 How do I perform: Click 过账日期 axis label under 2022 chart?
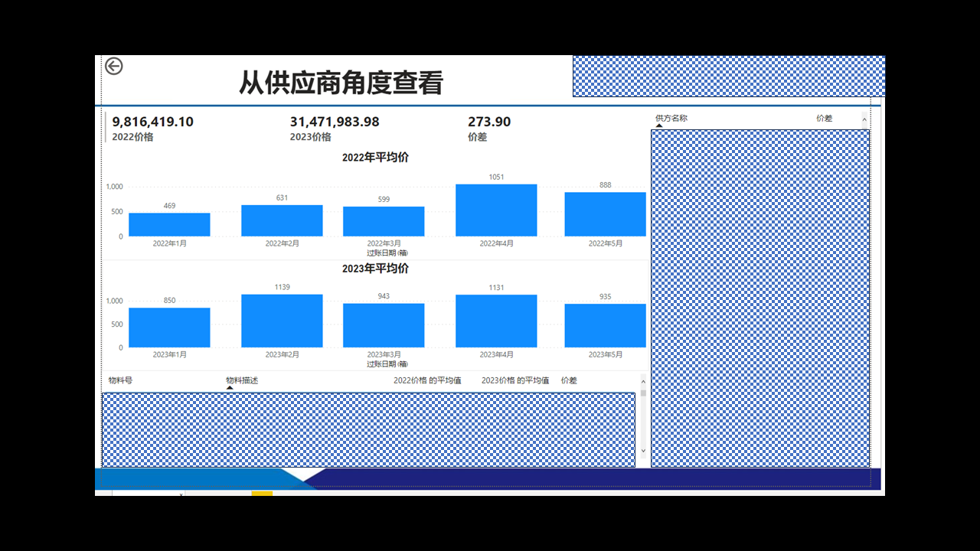387,253
